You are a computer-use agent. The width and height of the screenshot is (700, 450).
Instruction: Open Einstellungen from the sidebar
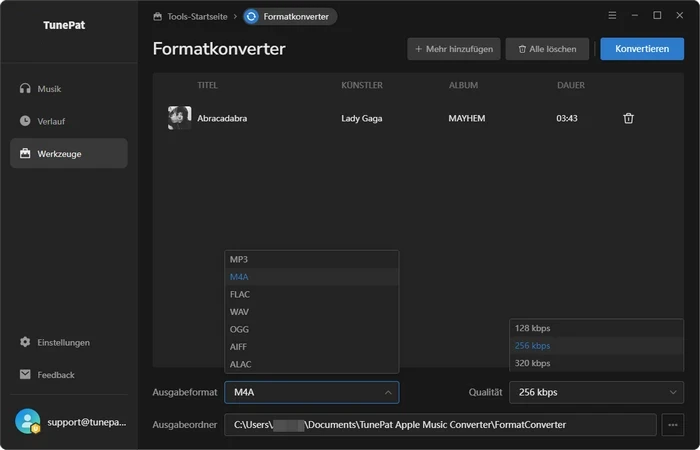(x=69, y=342)
